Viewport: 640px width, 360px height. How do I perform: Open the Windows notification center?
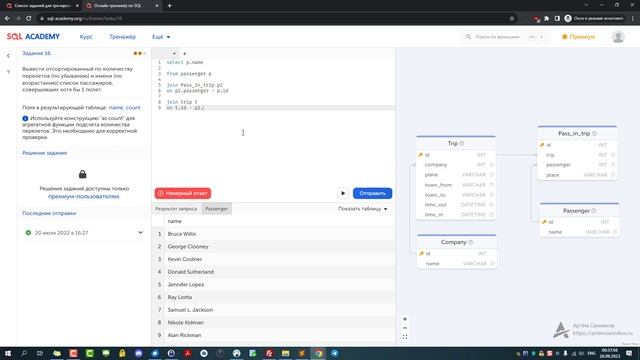click(x=629, y=353)
